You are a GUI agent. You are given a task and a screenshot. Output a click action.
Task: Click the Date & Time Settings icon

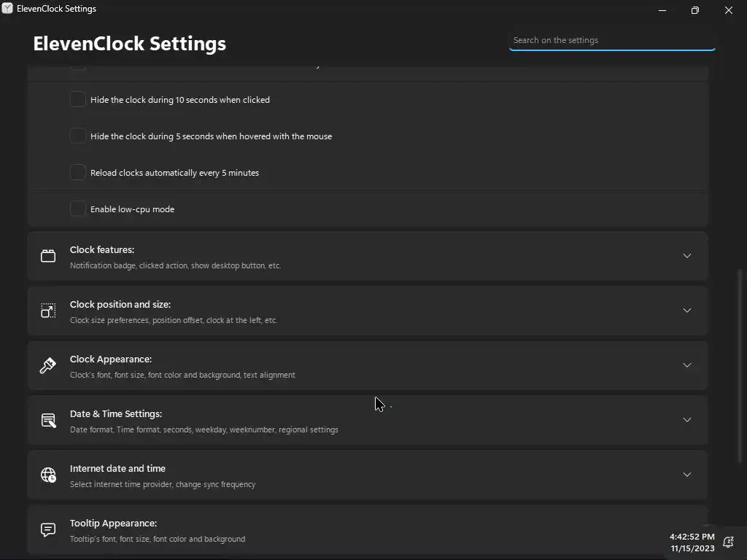[48, 420]
